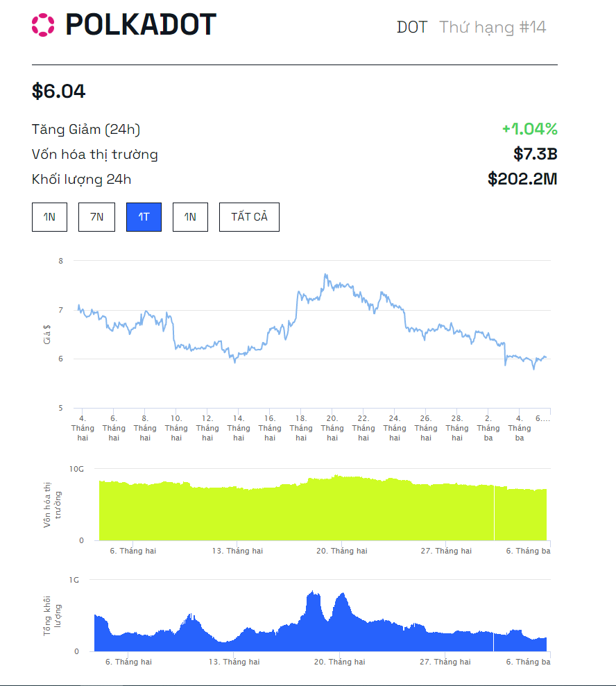Click the $7.3B market cap value
616x686 pixels.
pos(536,154)
